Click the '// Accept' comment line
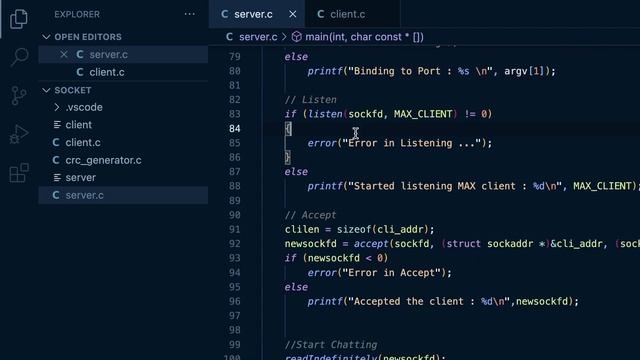 [x=311, y=215]
